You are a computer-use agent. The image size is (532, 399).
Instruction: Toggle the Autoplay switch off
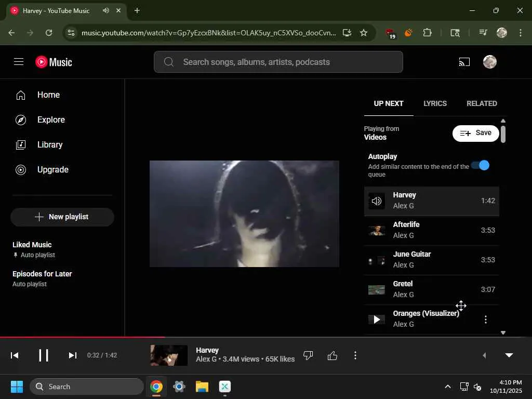coord(481,166)
